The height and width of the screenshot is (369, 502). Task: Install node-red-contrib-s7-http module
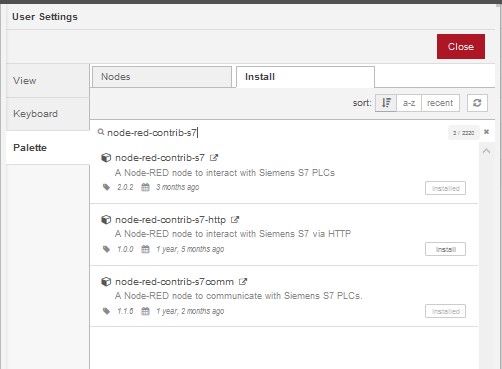point(445,249)
